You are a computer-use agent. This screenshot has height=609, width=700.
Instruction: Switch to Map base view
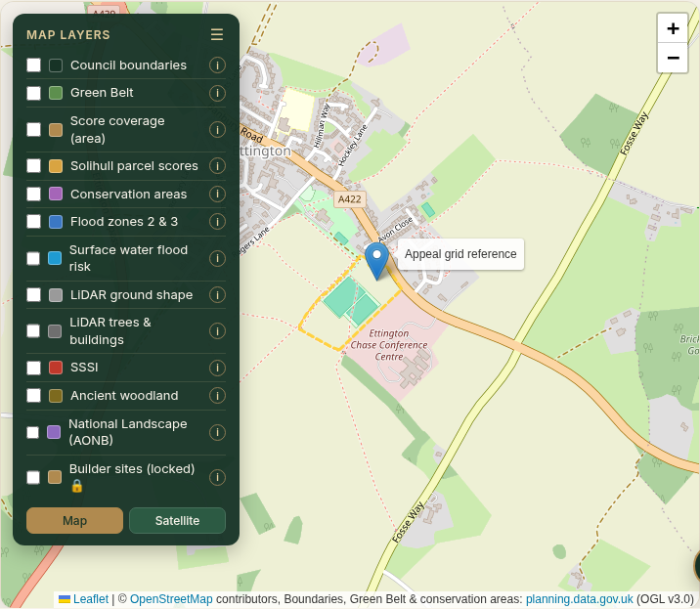pyautogui.click(x=74, y=521)
